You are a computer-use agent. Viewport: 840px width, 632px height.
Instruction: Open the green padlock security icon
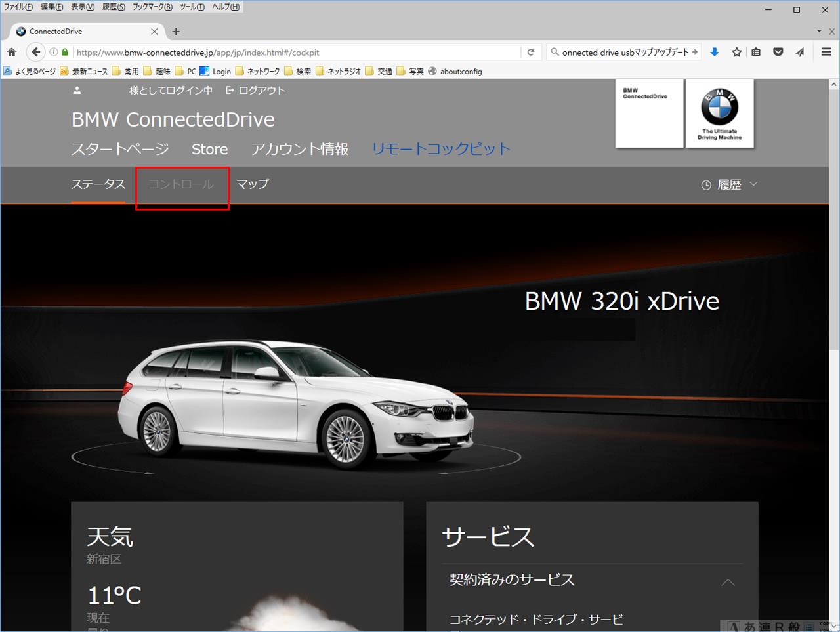click(x=65, y=52)
